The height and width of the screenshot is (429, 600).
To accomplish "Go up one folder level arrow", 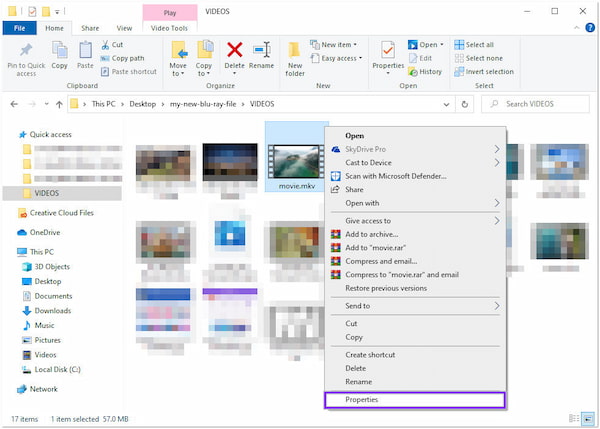I will (59, 104).
